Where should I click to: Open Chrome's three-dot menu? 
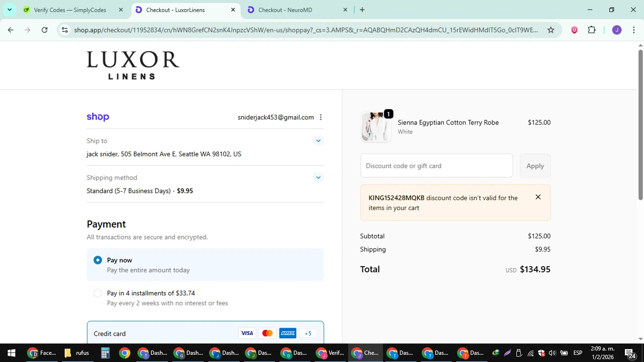634,30
